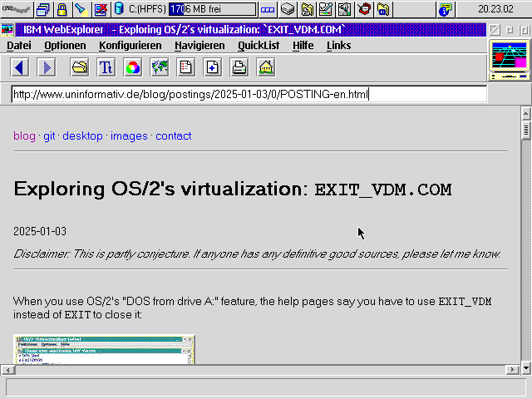Click the flashlight find icon in WarpCenter
This screenshot has width=532, height=399.
[81, 9]
